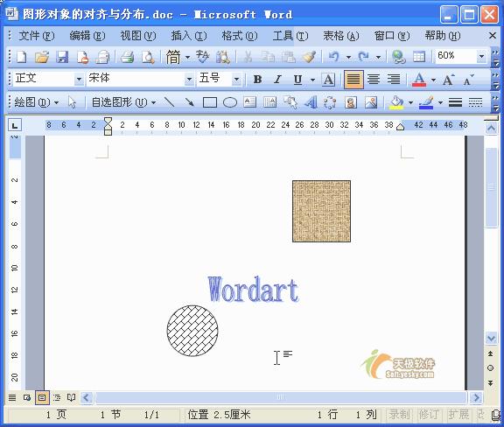
Task: Apply the blue line color brush
Action: 426,102
